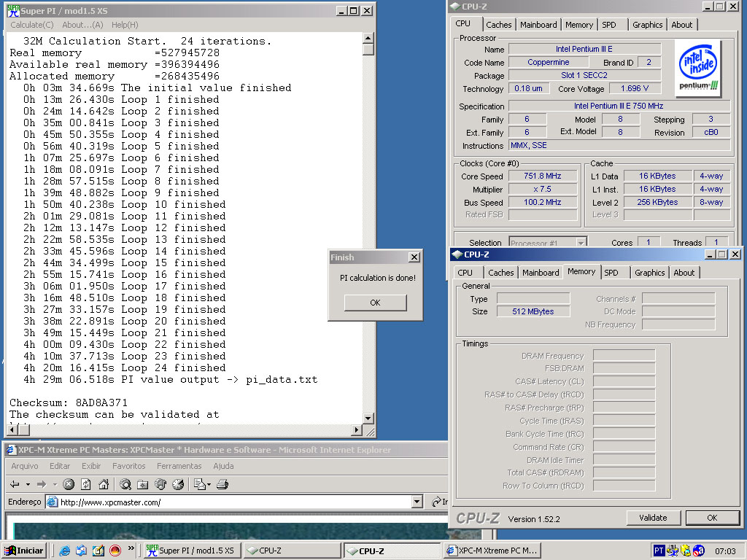
Task: Print the page from Internet Explorer toolbar
Action: pos(222,484)
